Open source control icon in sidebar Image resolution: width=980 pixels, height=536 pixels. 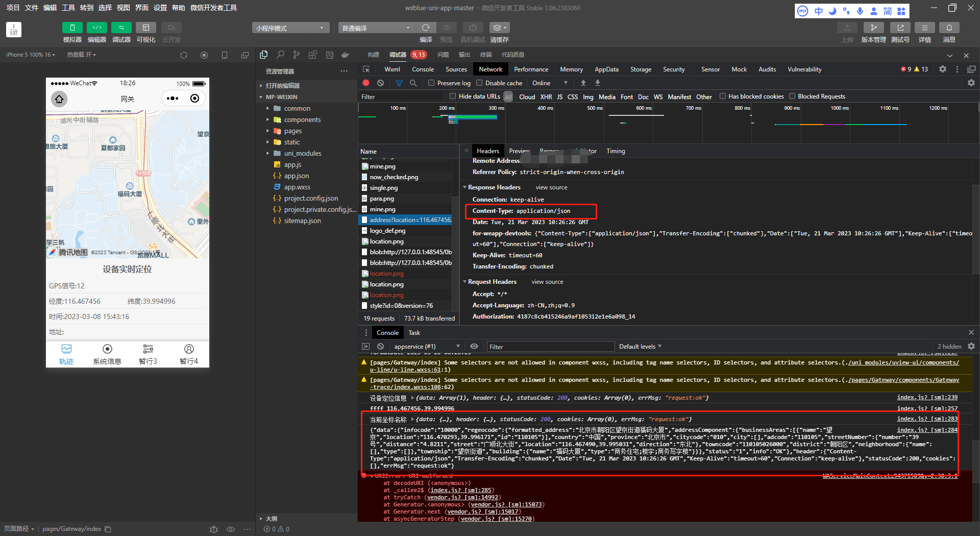tap(297, 55)
